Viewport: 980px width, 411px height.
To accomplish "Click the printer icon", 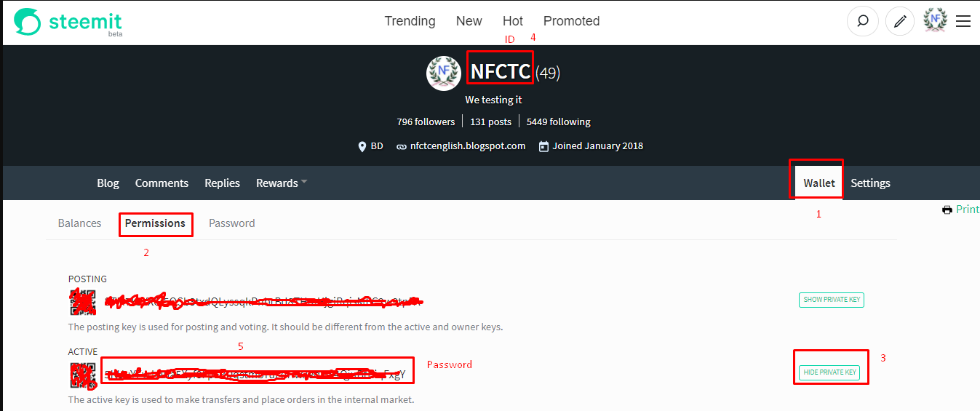I will pyautogui.click(x=947, y=210).
